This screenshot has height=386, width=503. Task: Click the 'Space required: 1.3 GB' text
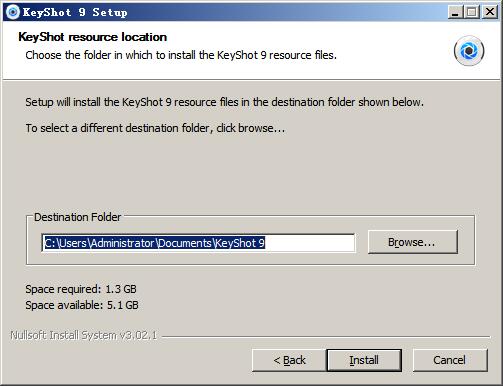pyautogui.click(x=81, y=289)
